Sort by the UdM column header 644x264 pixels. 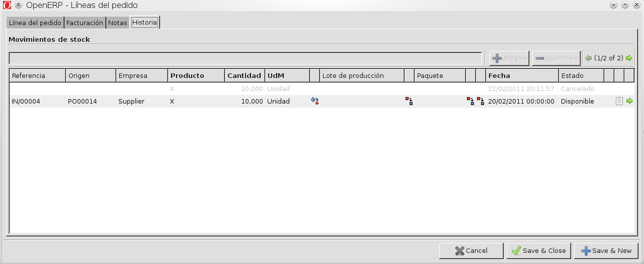click(287, 75)
